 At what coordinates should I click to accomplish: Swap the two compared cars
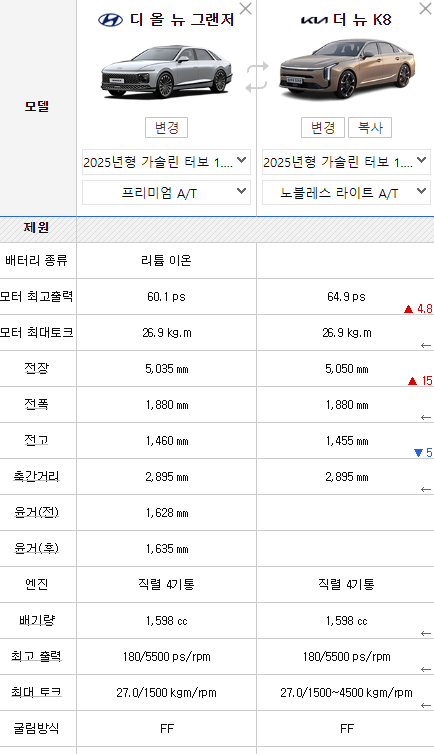click(257, 77)
